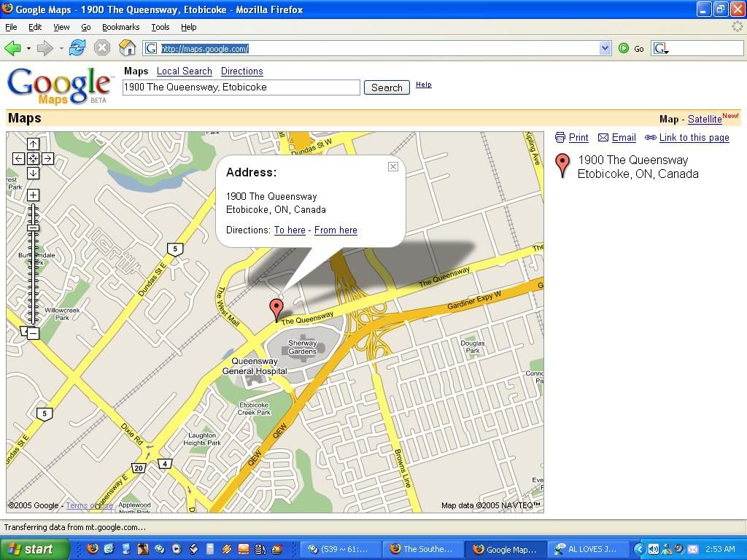Image resolution: width=747 pixels, height=560 pixels.
Task: Open the Firefox quick launch icon
Action: (x=93, y=549)
